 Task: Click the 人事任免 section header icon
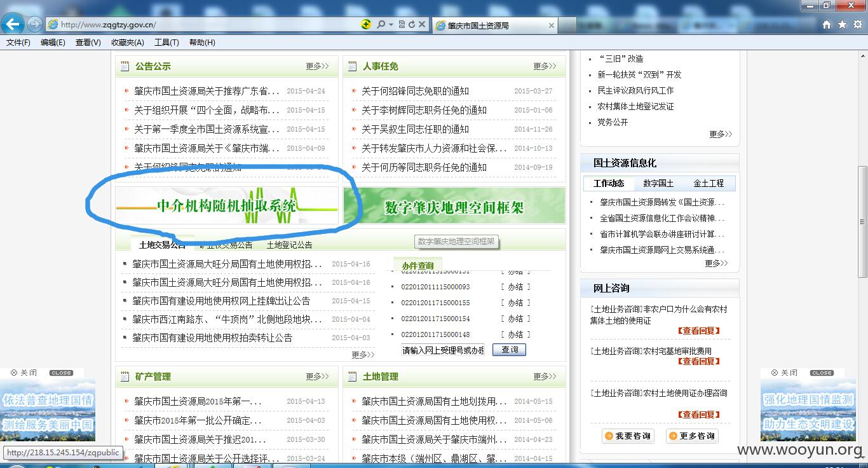tap(351, 66)
